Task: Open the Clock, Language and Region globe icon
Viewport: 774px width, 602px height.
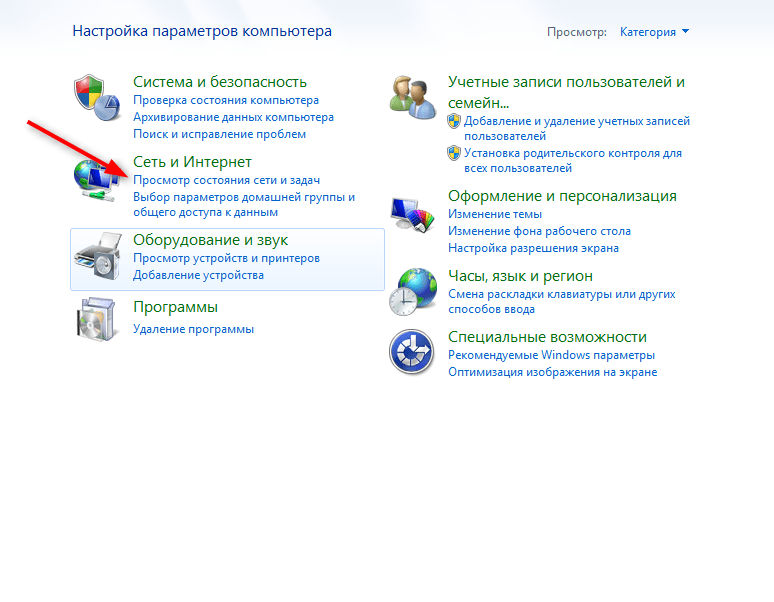Action: point(413,292)
